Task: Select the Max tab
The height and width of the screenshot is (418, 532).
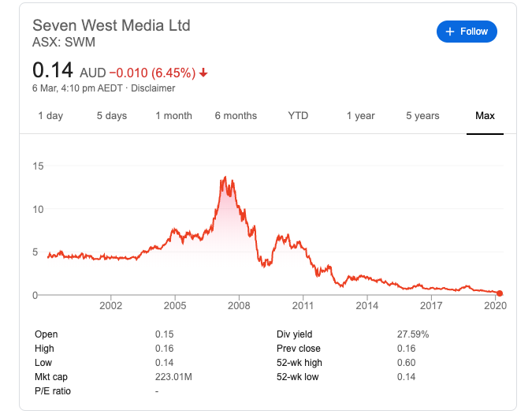Action: [x=485, y=116]
